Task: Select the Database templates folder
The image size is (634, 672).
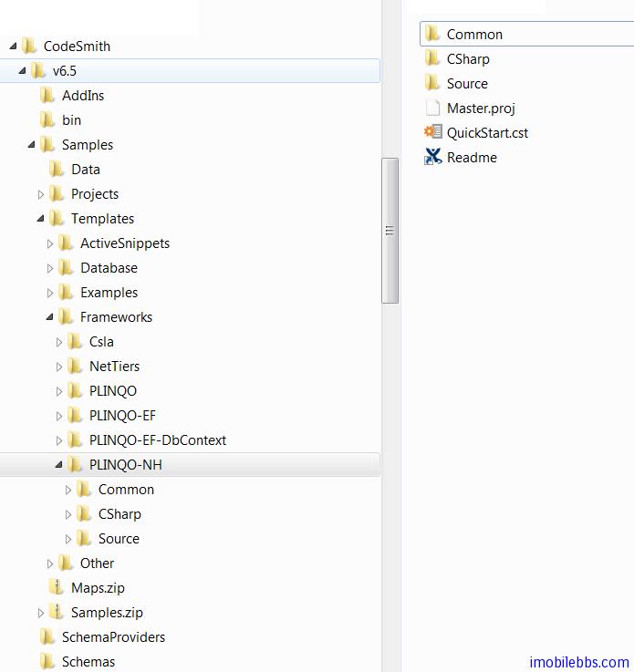Action: (x=108, y=268)
